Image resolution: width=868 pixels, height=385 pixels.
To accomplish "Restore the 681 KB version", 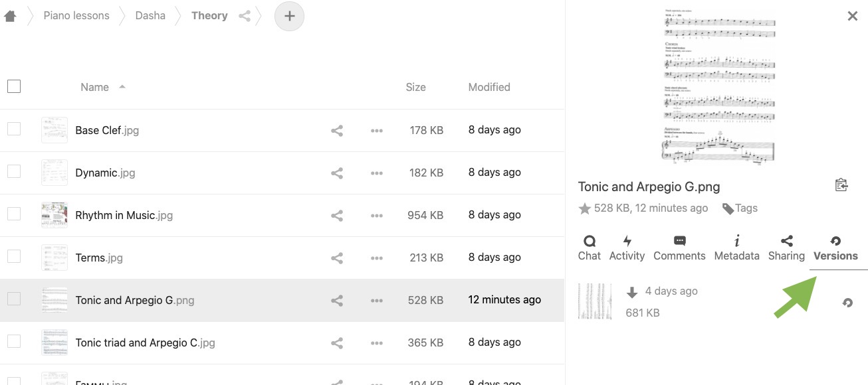I will tap(847, 303).
